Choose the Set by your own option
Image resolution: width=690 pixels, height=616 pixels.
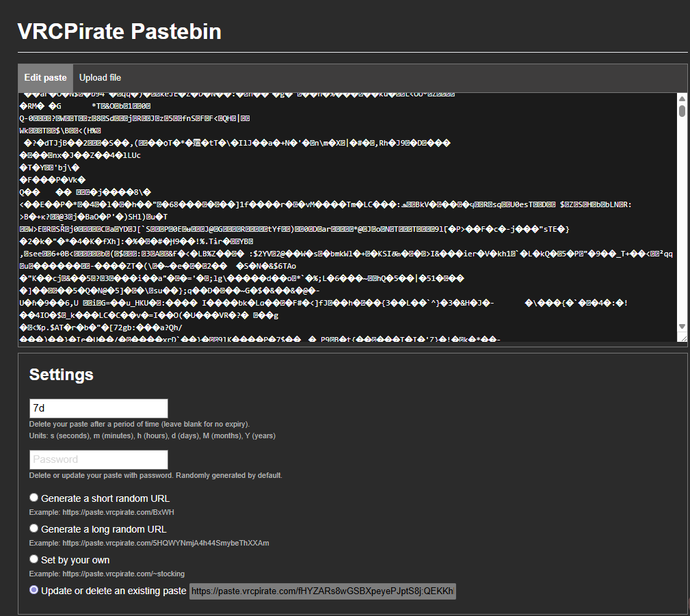(x=34, y=559)
